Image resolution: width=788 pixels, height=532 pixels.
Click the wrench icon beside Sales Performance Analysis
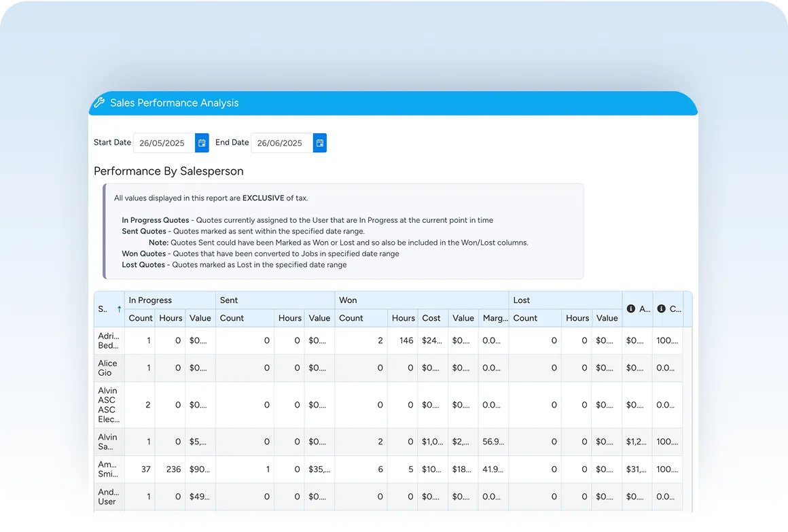(99, 103)
